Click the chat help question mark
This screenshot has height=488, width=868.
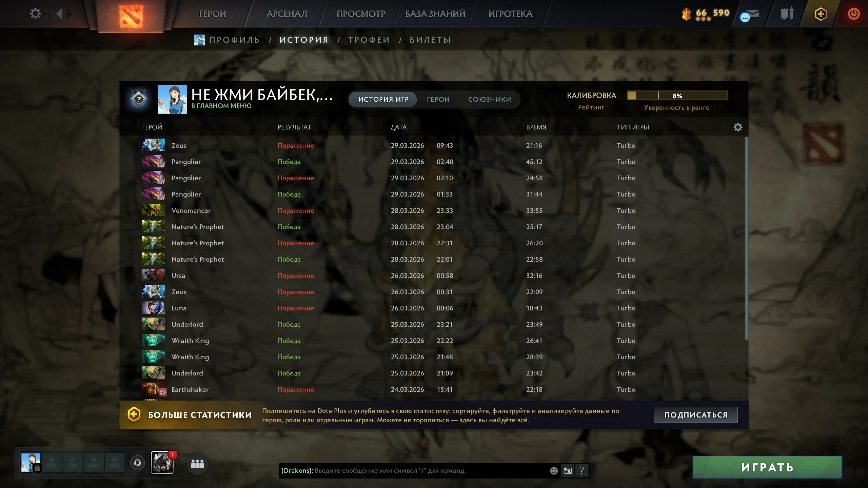click(x=582, y=470)
